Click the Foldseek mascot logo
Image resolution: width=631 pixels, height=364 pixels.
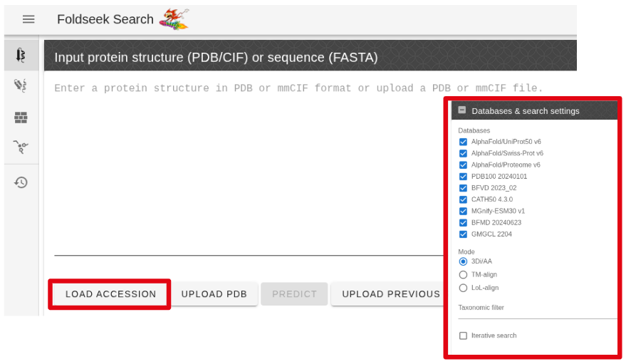[174, 19]
